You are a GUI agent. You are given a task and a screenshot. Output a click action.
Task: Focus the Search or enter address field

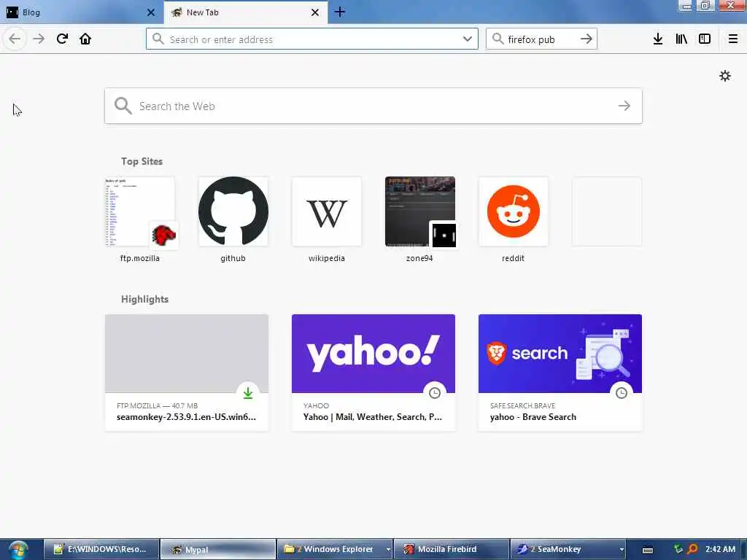coord(312,39)
